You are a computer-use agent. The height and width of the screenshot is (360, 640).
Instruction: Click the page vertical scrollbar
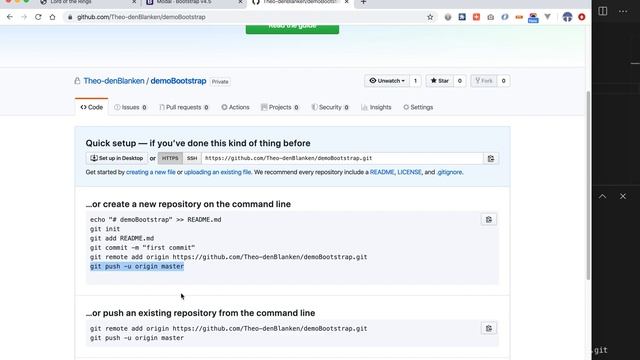coord(588,186)
